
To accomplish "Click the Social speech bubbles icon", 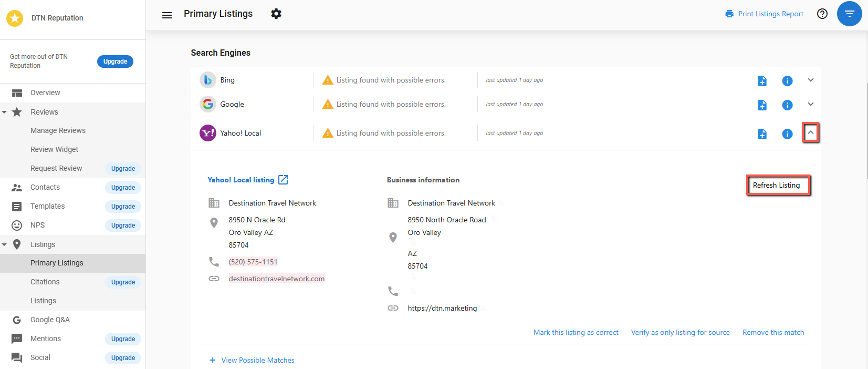I will (x=17, y=358).
